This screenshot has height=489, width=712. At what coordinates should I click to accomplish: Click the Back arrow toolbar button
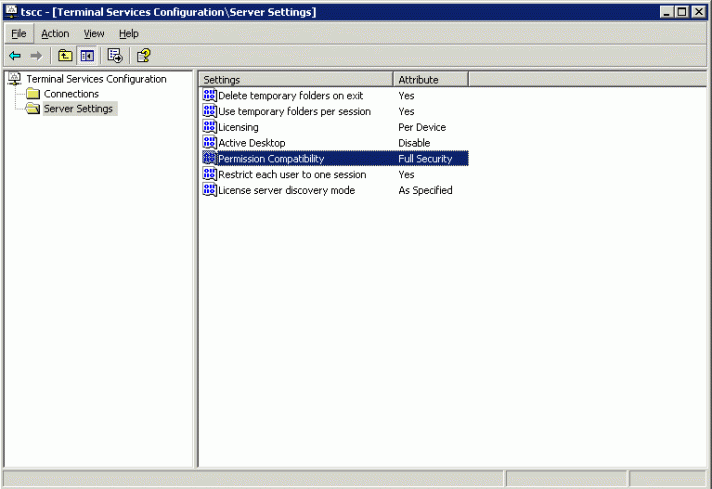15,56
